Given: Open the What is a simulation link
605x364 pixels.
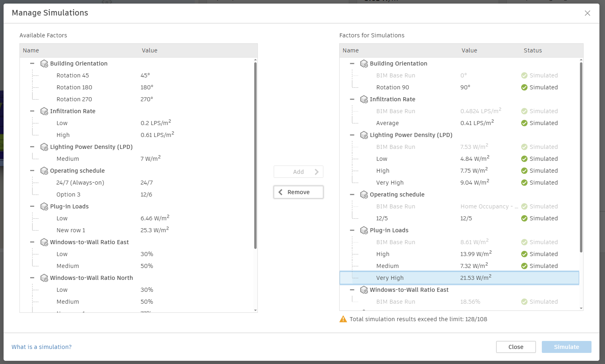Looking at the screenshot, I should (42, 347).
